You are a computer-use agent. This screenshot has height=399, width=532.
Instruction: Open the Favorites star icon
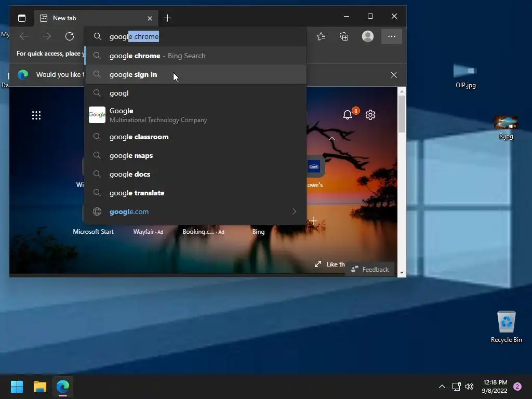[321, 36]
